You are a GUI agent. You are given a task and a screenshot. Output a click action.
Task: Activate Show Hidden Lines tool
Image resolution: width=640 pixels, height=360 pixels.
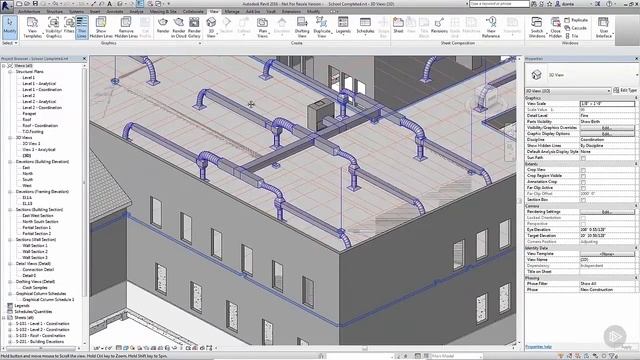101,28
